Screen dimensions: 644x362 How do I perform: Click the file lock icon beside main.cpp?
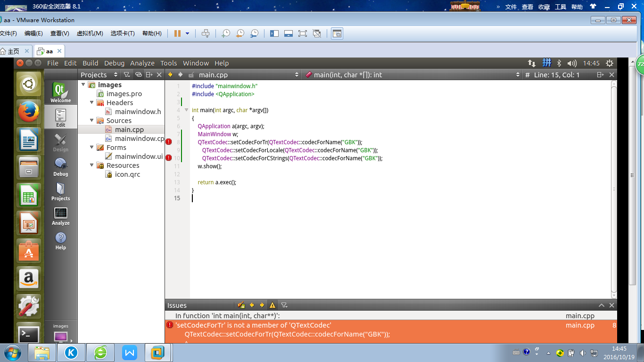point(191,74)
